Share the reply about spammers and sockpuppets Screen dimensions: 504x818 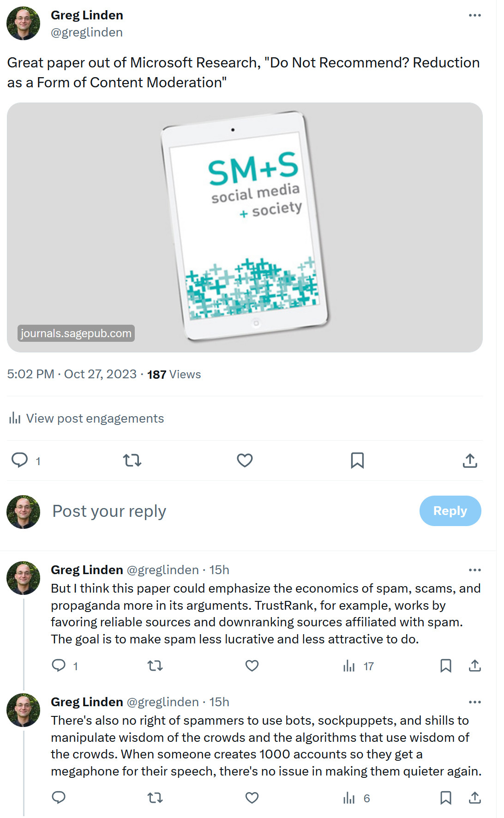(x=475, y=798)
